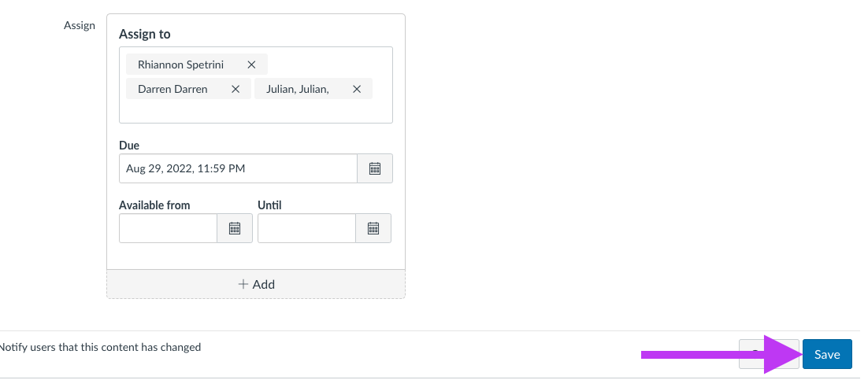Select the Julian, Julian, assignee tag
The image size is (868, 380).
click(x=298, y=89)
